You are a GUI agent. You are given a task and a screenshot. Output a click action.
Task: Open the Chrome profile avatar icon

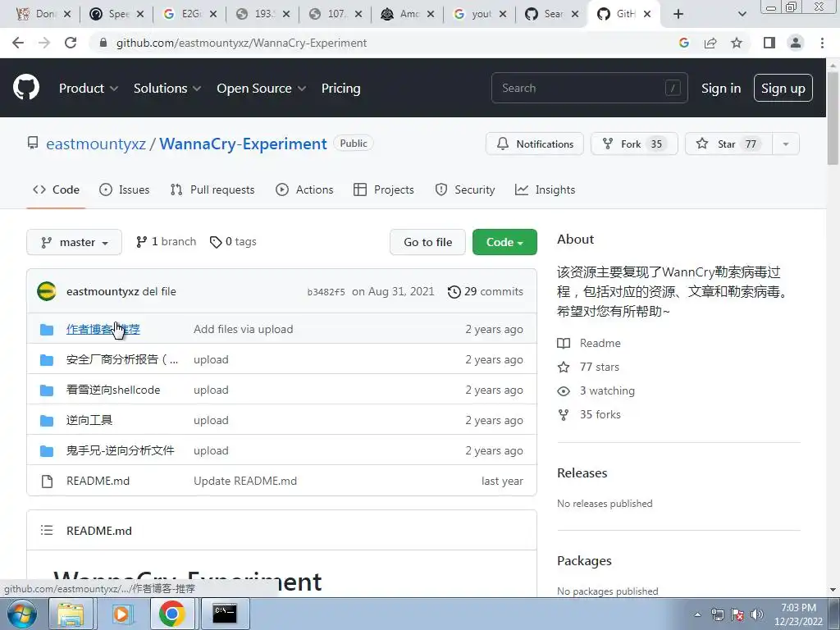point(796,43)
